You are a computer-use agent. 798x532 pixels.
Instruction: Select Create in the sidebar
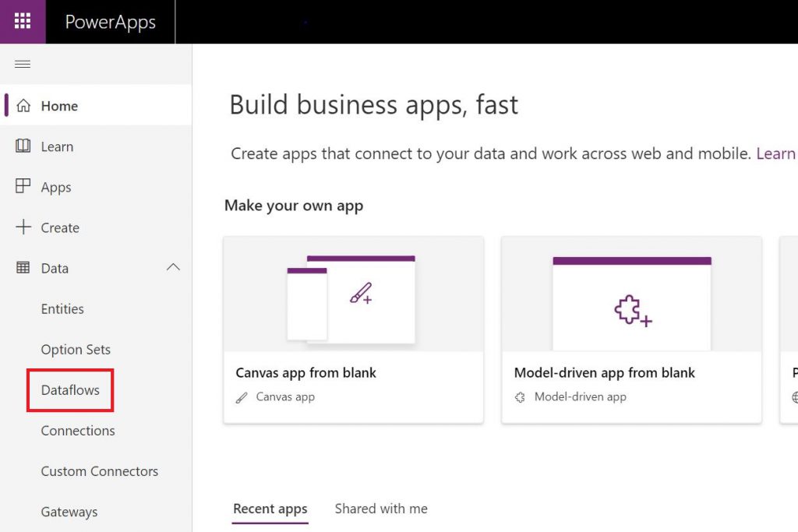[x=96, y=227]
